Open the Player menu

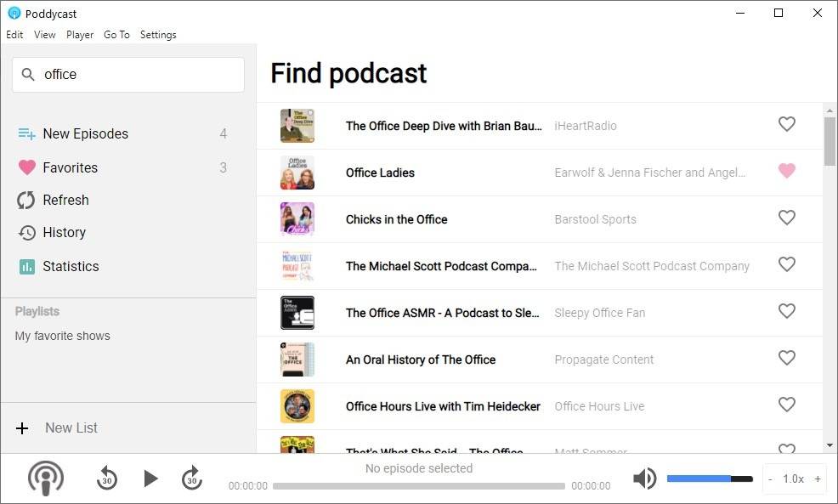80,35
